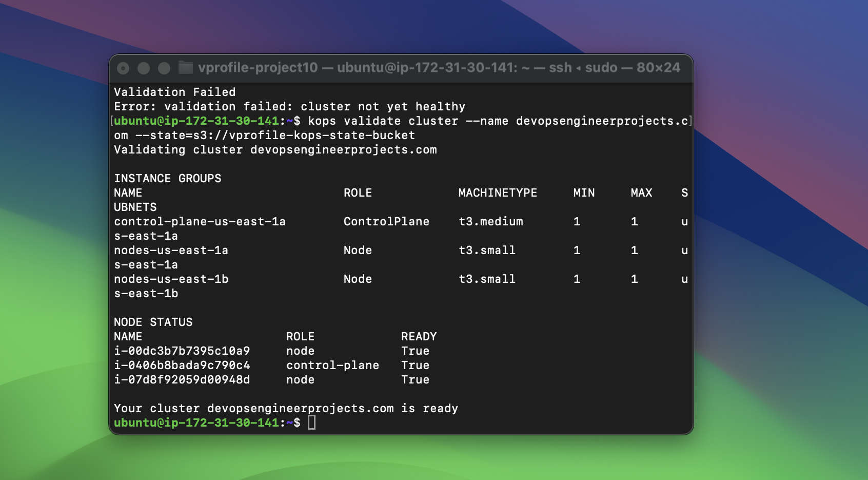Click t3.small in nodes-us-east-1b row
The image size is (868, 480).
(487, 279)
